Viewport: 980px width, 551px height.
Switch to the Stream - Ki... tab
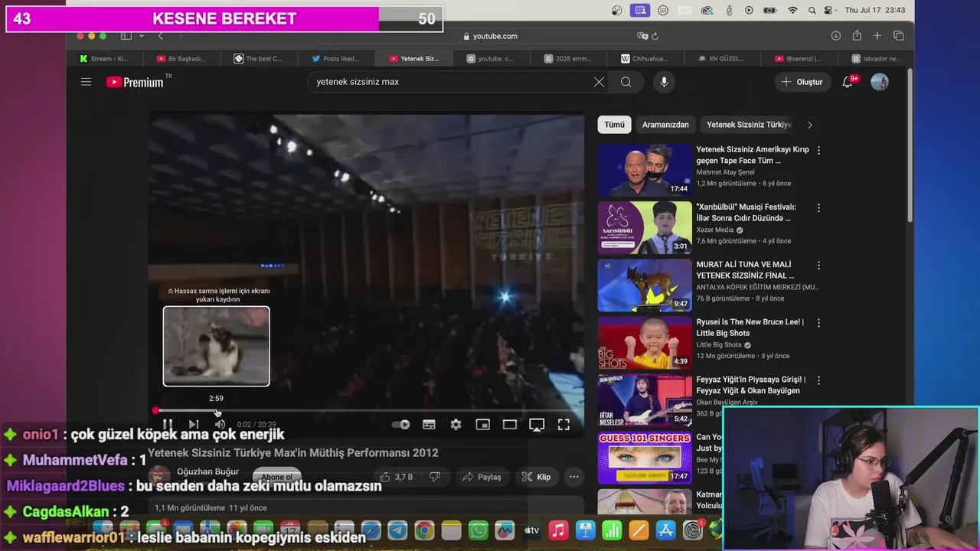[x=104, y=59]
